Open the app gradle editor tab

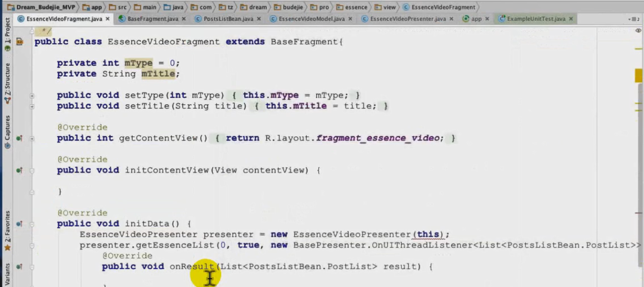(x=476, y=19)
